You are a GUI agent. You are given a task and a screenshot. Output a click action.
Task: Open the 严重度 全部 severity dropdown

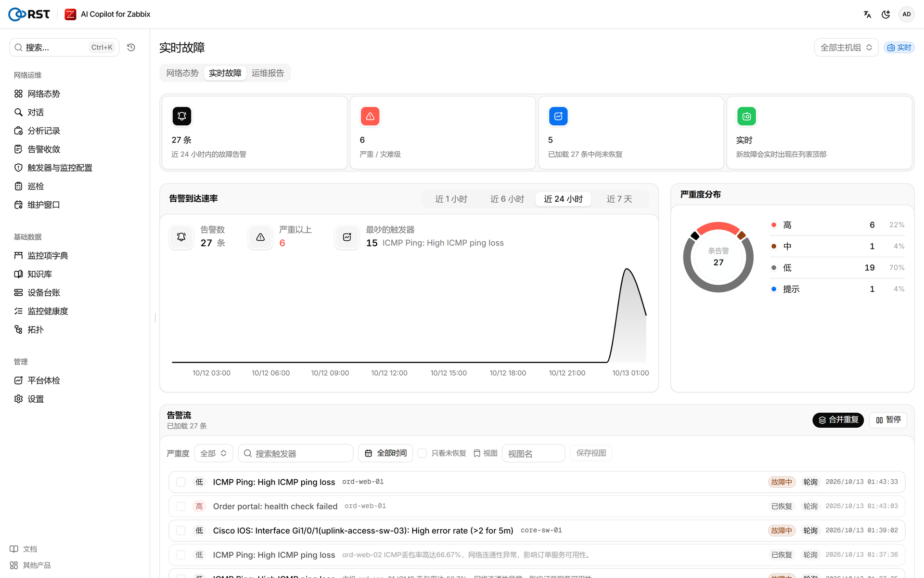click(213, 453)
